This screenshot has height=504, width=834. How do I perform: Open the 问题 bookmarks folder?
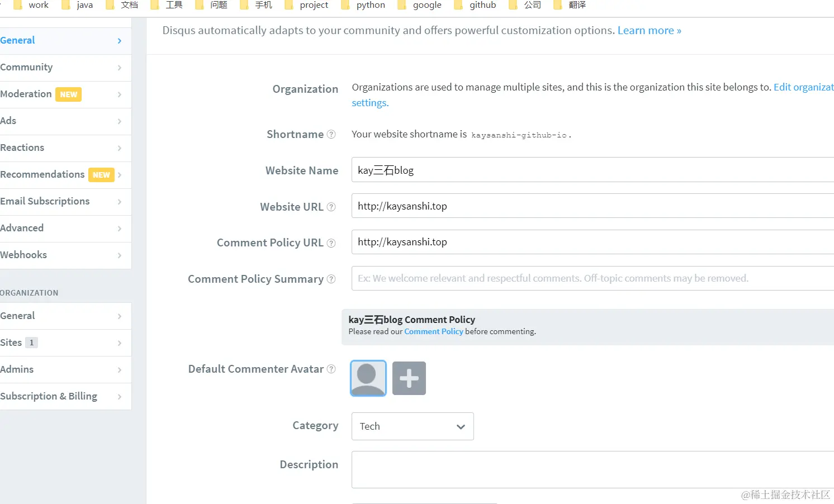(x=212, y=5)
